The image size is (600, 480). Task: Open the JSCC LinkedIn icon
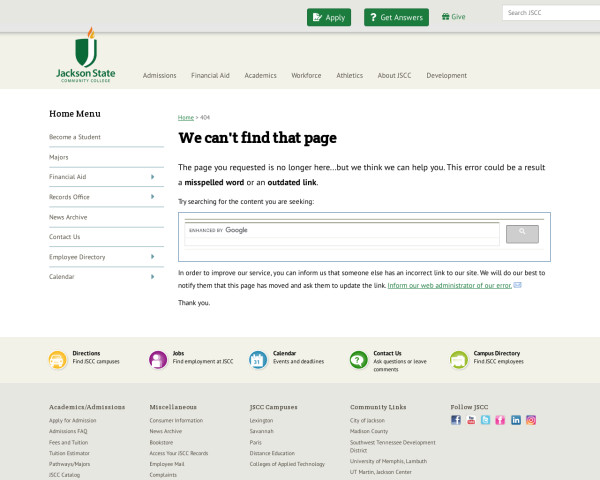click(516, 420)
